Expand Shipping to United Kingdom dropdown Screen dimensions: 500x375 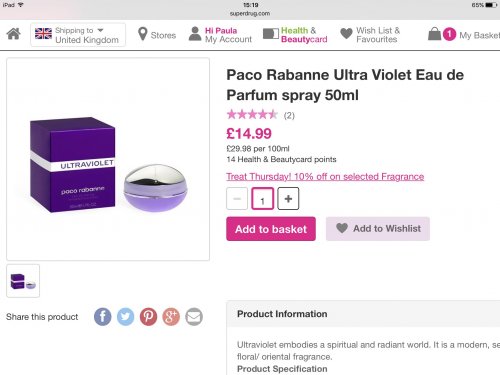(78, 35)
